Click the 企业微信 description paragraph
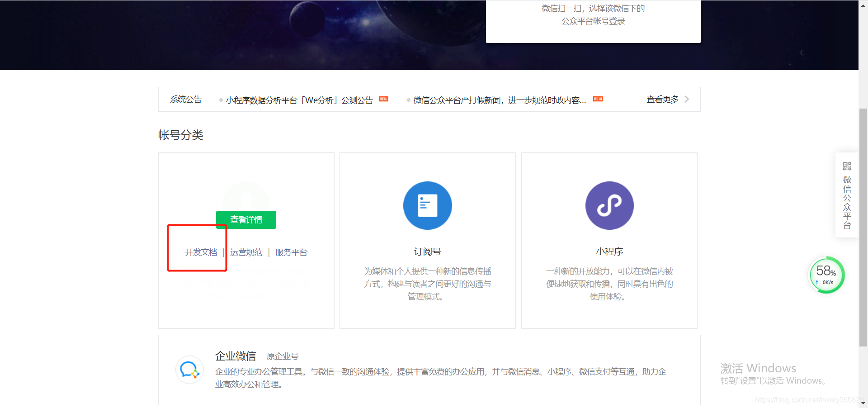This screenshot has height=408, width=868. point(441,378)
